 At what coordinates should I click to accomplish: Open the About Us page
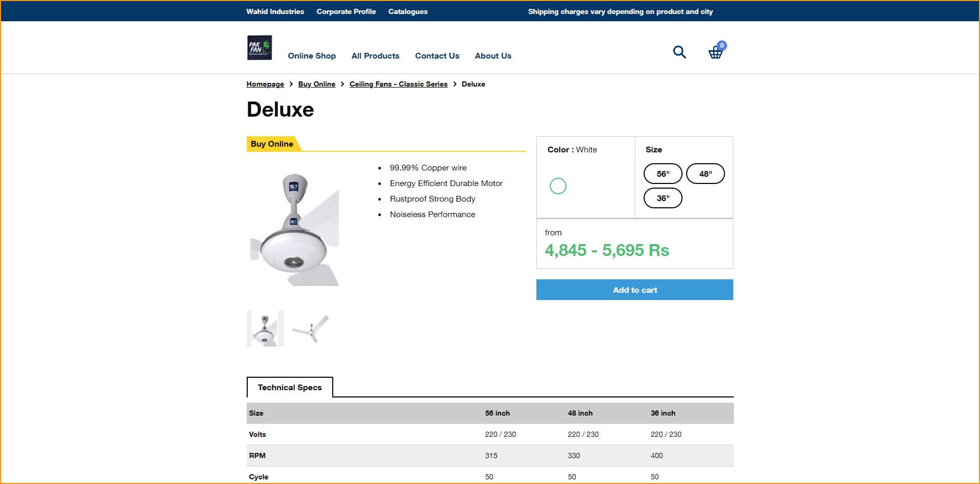pos(493,56)
